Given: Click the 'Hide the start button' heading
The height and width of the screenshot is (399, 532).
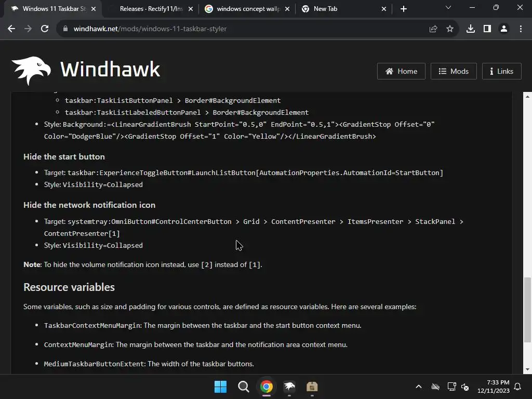Looking at the screenshot, I should (x=64, y=157).
